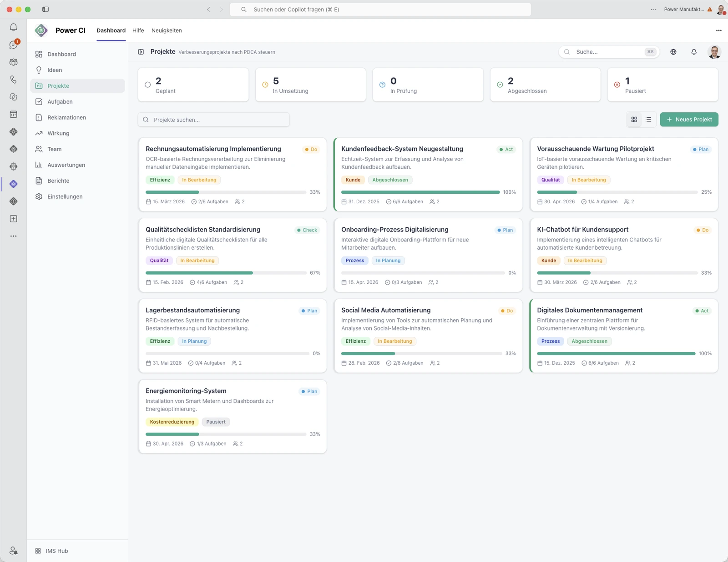Open more apps ellipsis in left rail
The width and height of the screenshot is (728, 562).
tap(14, 236)
